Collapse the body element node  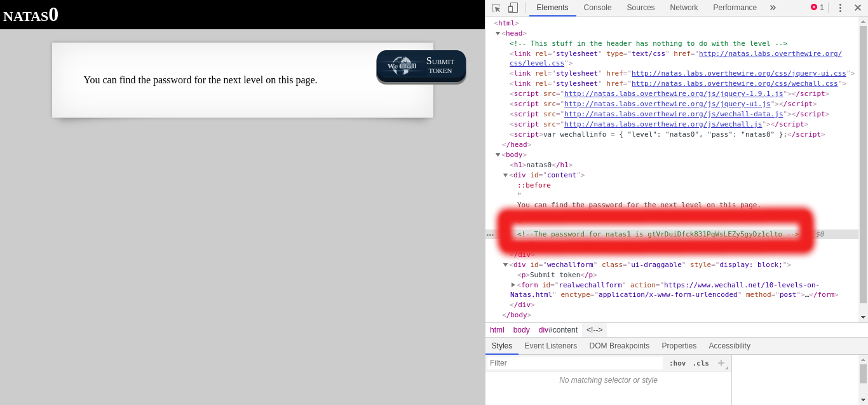coord(498,154)
